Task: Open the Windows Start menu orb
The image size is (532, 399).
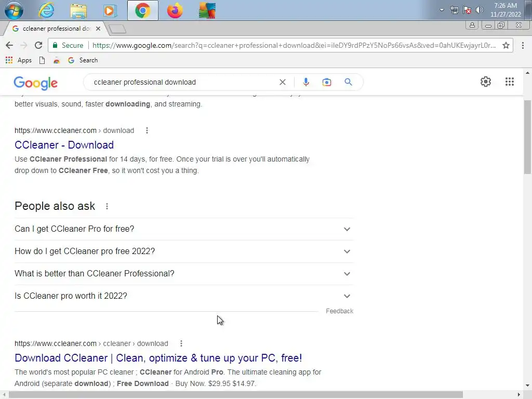Action: pyautogui.click(x=14, y=10)
